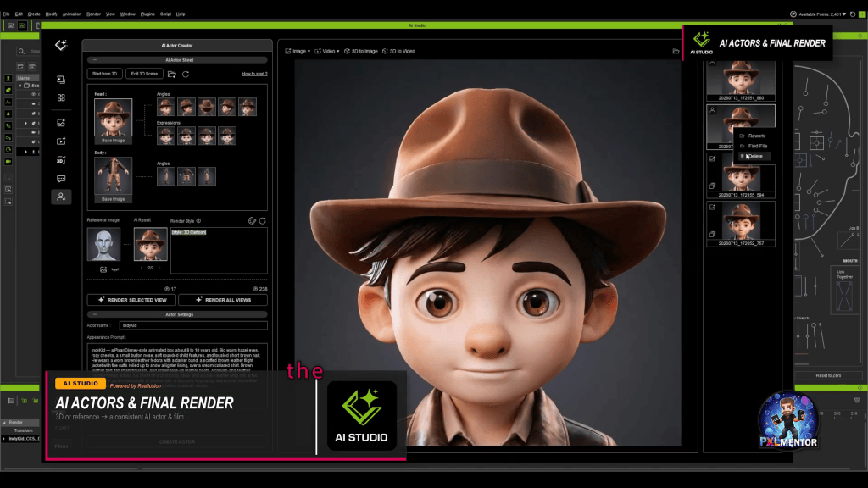The height and width of the screenshot is (488, 868).
Task: Choose Rework from the context menu
Action: (x=755, y=136)
